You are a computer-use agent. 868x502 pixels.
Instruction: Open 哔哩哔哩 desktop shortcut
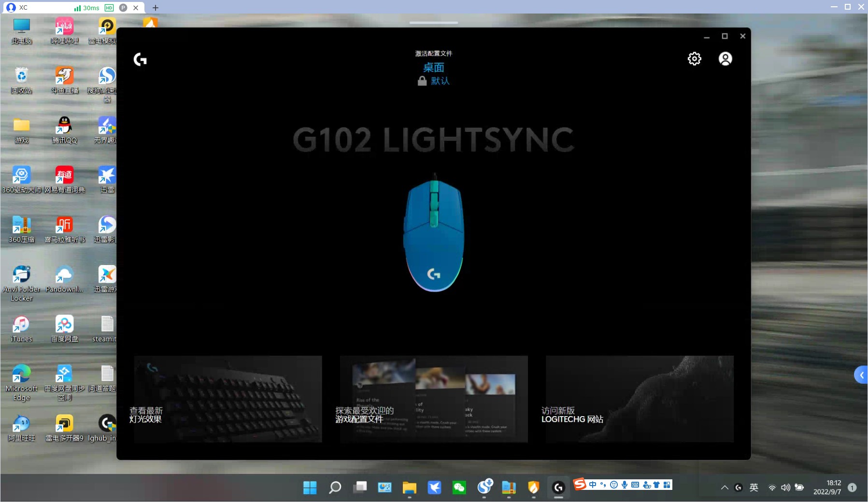tap(64, 31)
